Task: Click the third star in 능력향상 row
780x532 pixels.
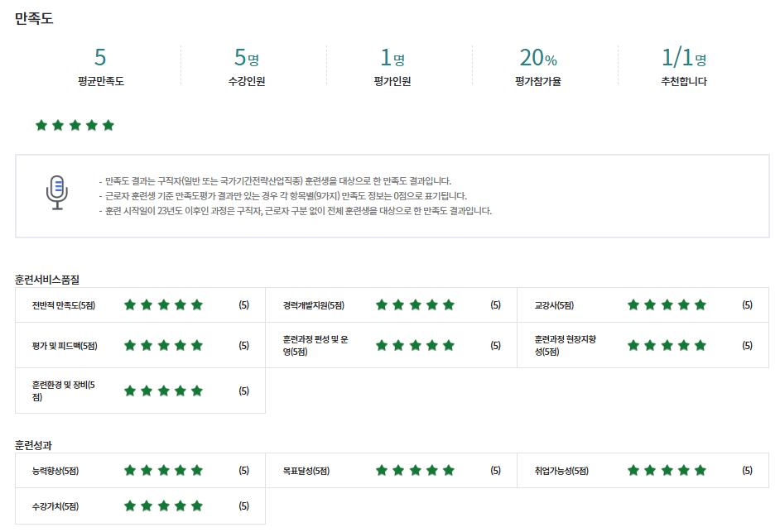Action: [x=163, y=471]
